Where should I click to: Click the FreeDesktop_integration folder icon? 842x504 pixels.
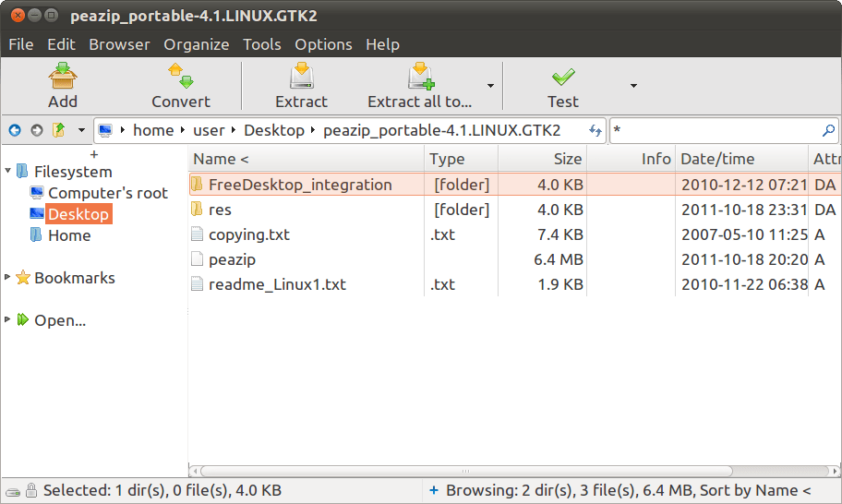click(197, 184)
